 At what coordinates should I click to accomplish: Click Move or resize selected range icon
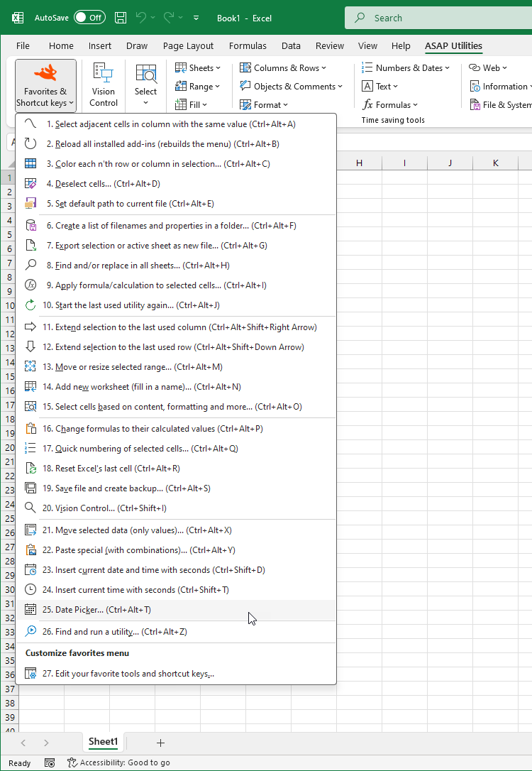(x=31, y=367)
